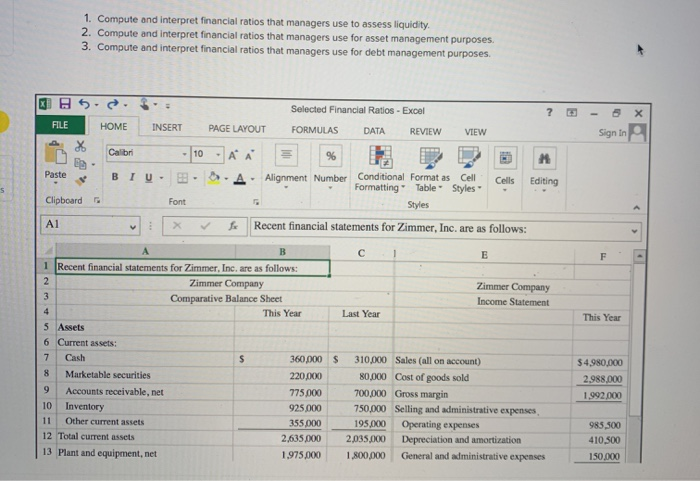Toggle Underline formatting
The height and width of the screenshot is (481, 700).
pos(149,178)
